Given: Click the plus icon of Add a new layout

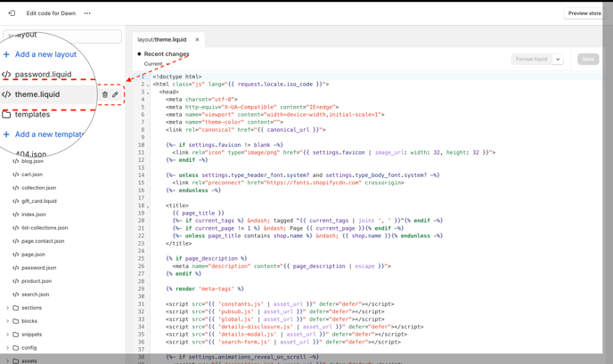Looking at the screenshot, I should [x=6, y=54].
